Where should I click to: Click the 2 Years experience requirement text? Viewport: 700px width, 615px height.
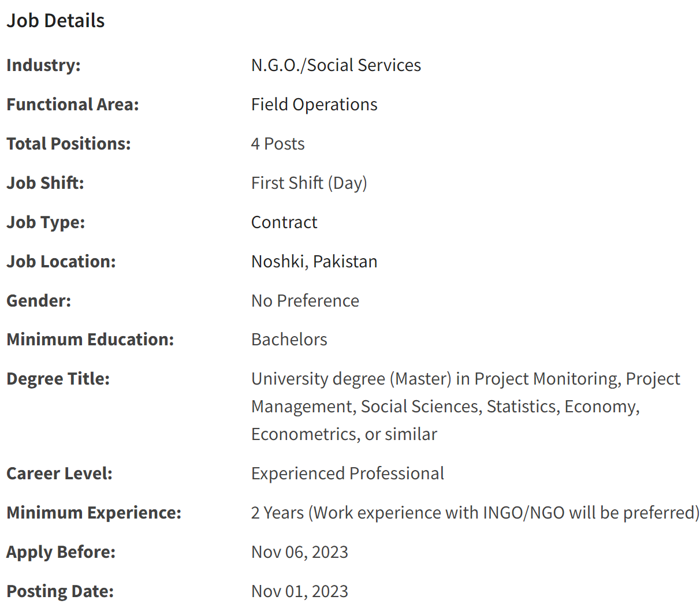point(475,513)
